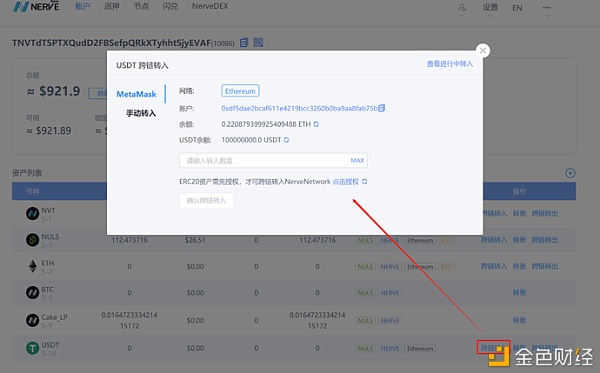Click the $26.51 value cell
The width and height of the screenshot is (600, 373).
[195, 240]
